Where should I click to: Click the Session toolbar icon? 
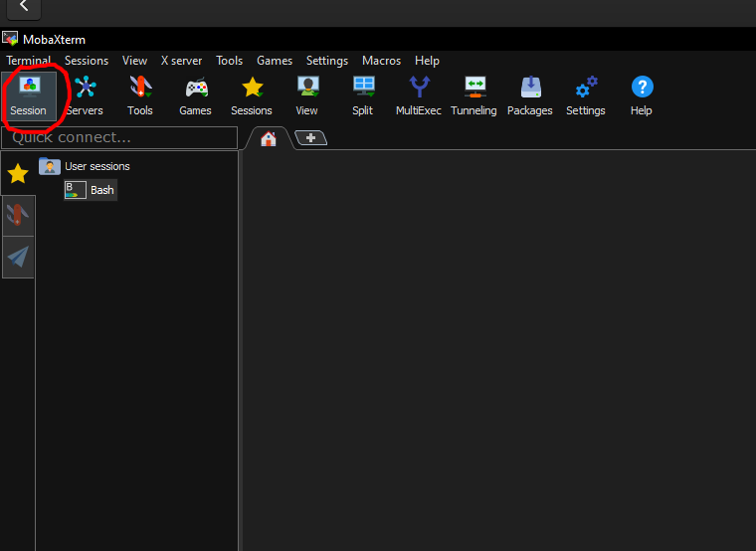pyautogui.click(x=29, y=95)
